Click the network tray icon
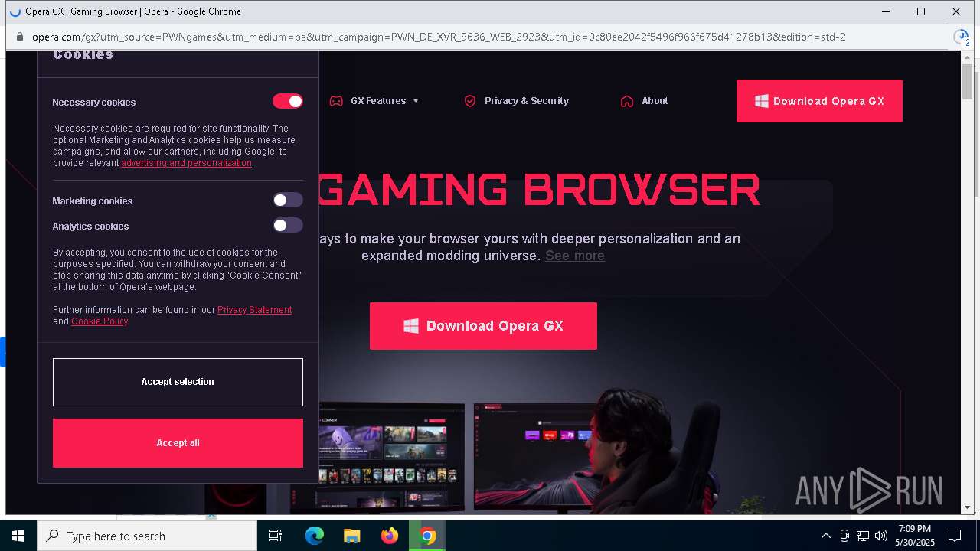Viewport: 980px width, 551px height. click(863, 536)
